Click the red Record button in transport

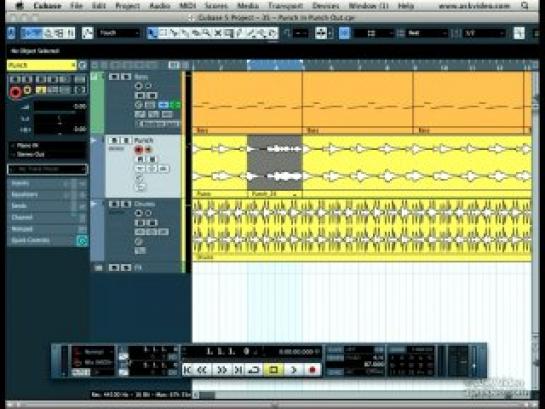pyautogui.click(x=312, y=370)
